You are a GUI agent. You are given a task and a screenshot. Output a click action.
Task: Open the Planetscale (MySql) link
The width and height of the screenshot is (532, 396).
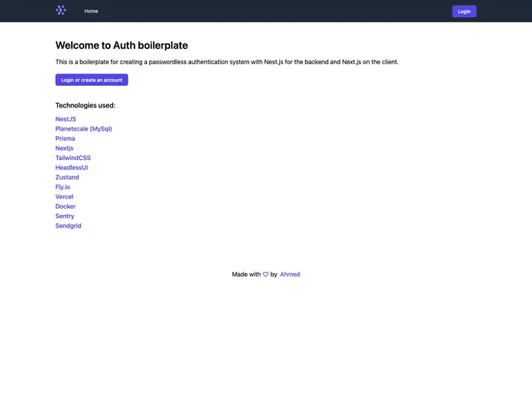pos(84,129)
